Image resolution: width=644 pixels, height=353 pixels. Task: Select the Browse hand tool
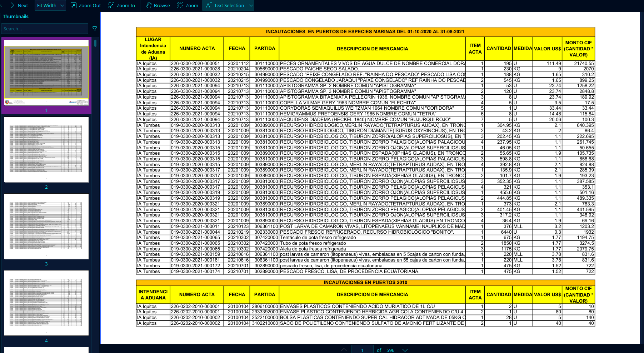tap(149, 5)
